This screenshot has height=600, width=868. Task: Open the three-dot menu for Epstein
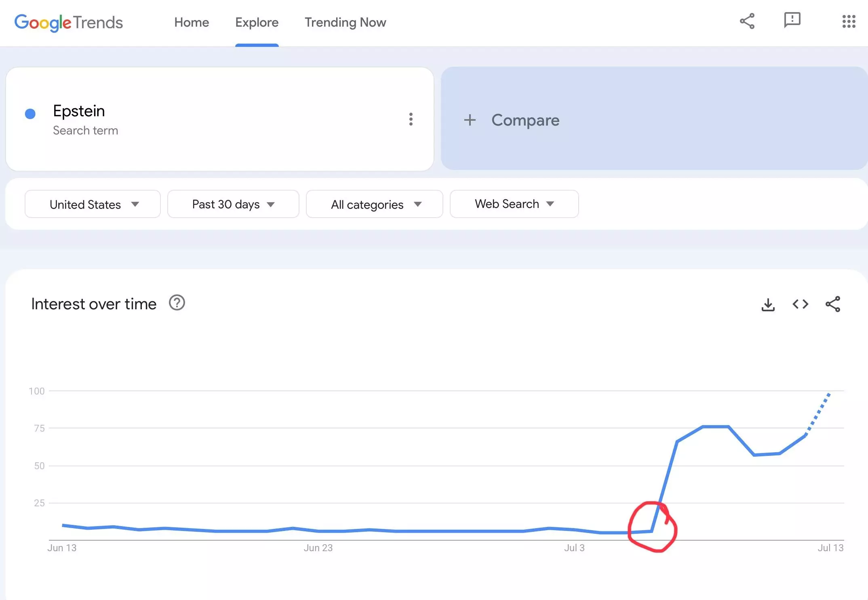click(x=411, y=119)
